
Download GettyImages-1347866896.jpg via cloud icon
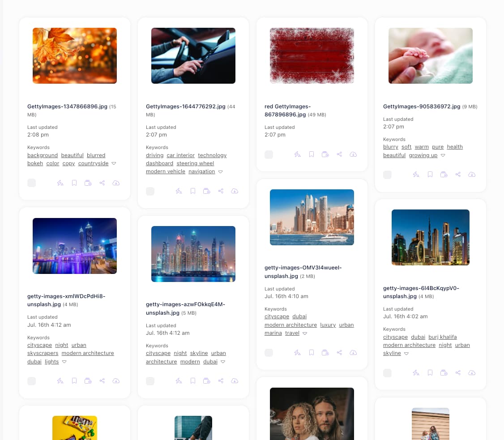click(116, 183)
